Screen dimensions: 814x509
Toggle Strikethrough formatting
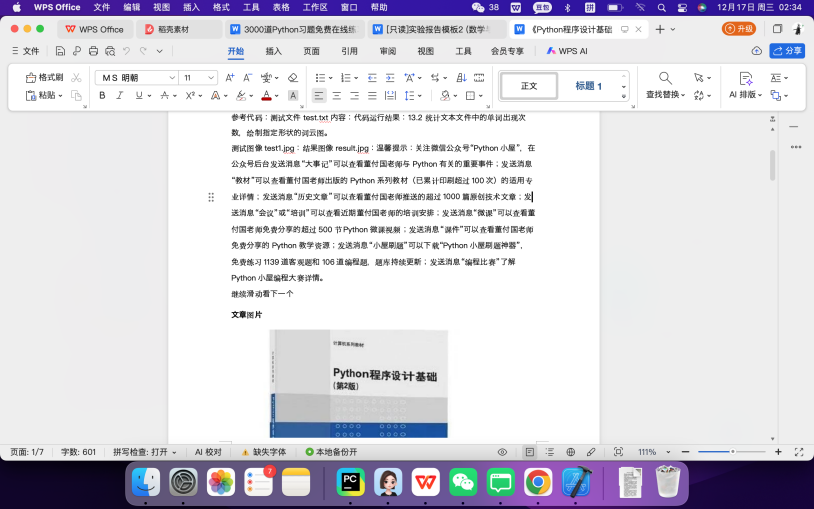pos(165,96)
